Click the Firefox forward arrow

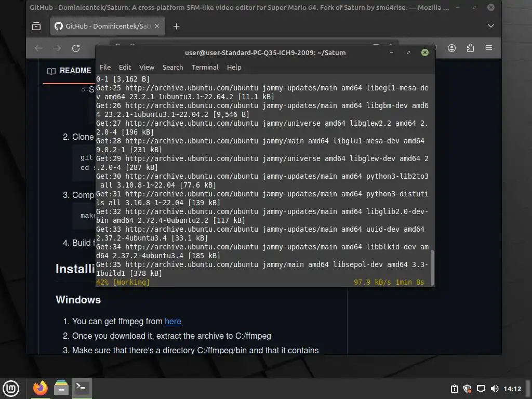[x=57, y=48]
